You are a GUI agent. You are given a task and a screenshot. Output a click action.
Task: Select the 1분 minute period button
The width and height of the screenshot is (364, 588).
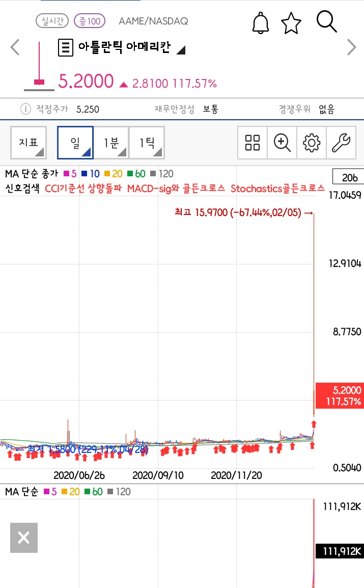click(111, 143)
